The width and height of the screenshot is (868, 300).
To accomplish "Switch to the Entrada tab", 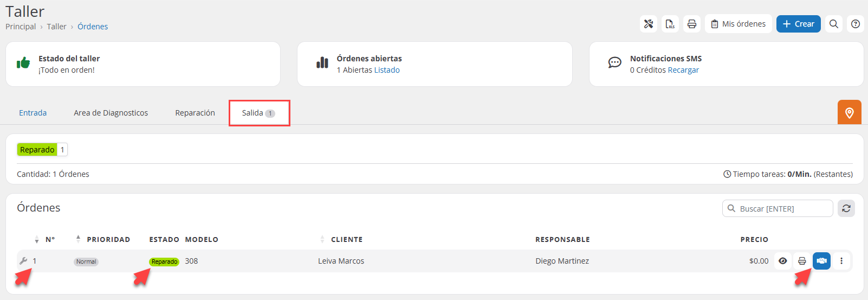I will (x=33, y=113).
